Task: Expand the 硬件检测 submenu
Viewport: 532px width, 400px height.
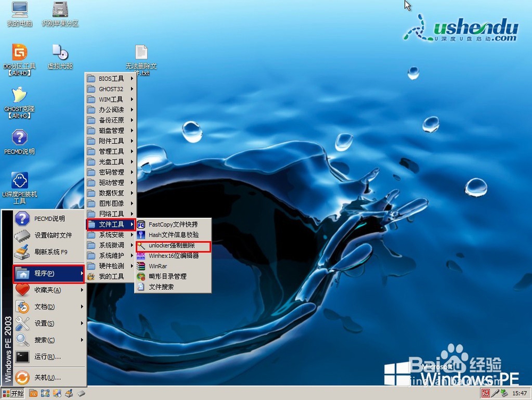Action: 110,265
